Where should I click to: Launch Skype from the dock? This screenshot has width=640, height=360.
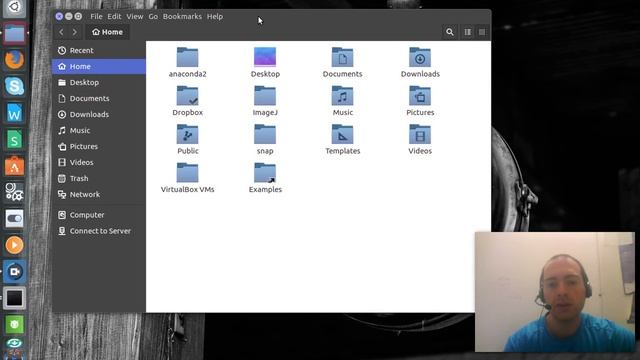(x=14, y=86)
